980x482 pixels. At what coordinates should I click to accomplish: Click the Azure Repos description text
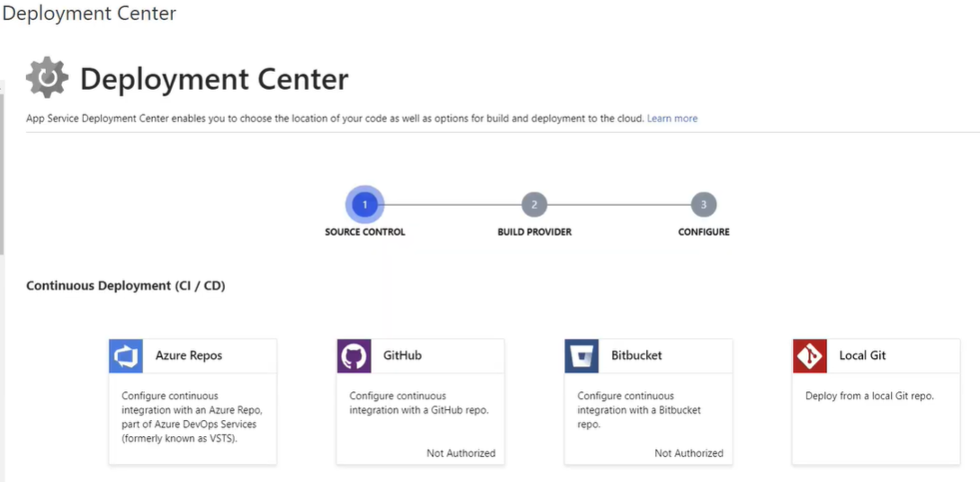click(190, 417)
